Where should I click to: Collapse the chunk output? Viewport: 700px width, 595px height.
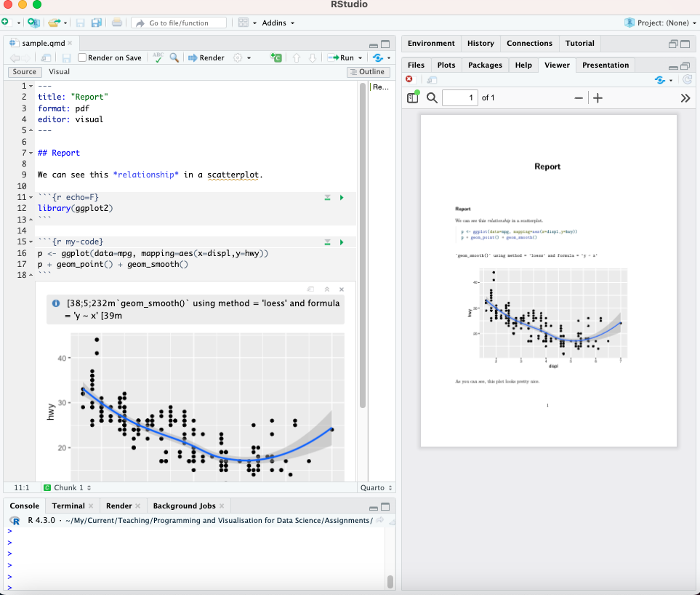[x=327, y=289]
